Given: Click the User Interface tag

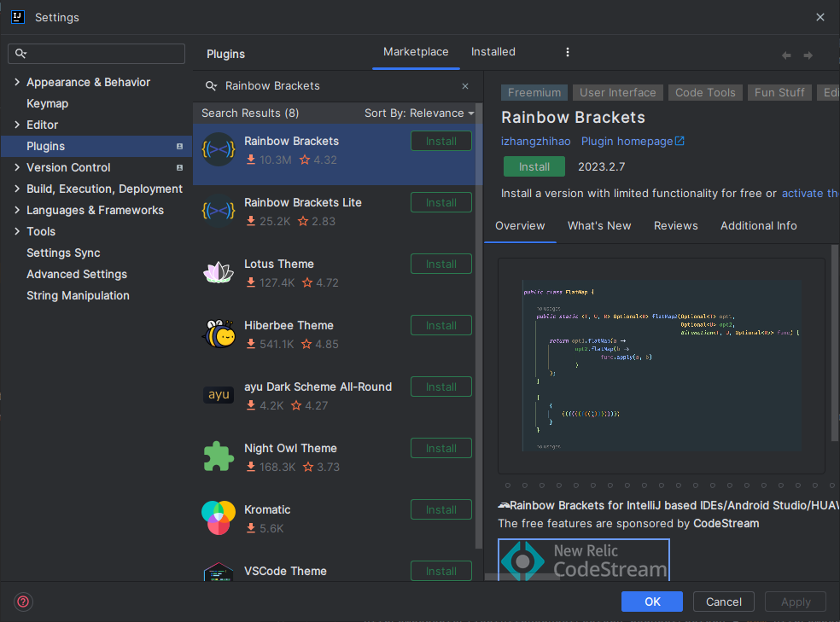Looking at the screenshot, I should 618,93.
